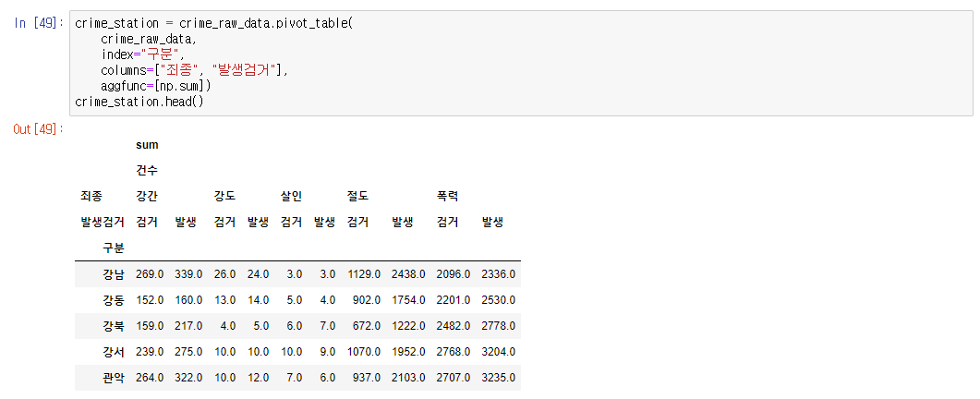Click the 672.0 cell in 강북 row
The width and height of the screenshot is (980, 399).
click(x=366, y=326)
